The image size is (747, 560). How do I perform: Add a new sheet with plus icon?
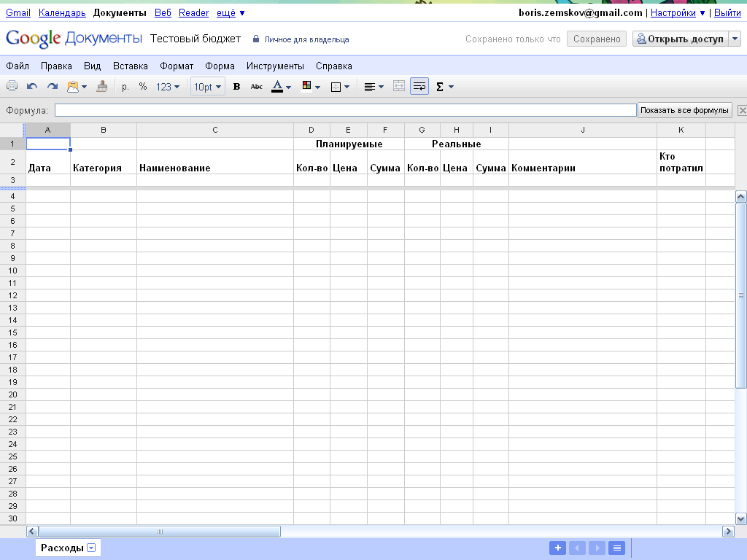coord(557,548)
